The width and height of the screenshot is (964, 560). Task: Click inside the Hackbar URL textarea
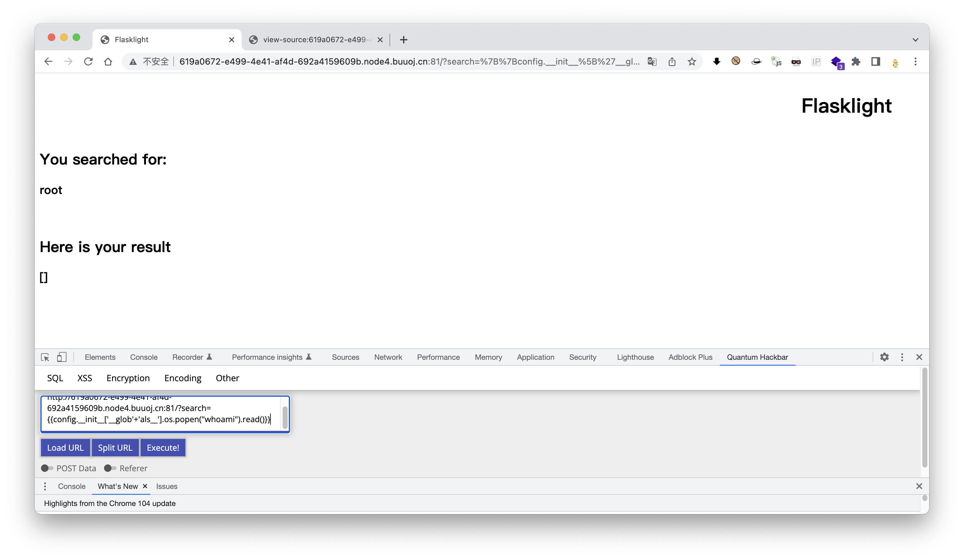[161, 413]
